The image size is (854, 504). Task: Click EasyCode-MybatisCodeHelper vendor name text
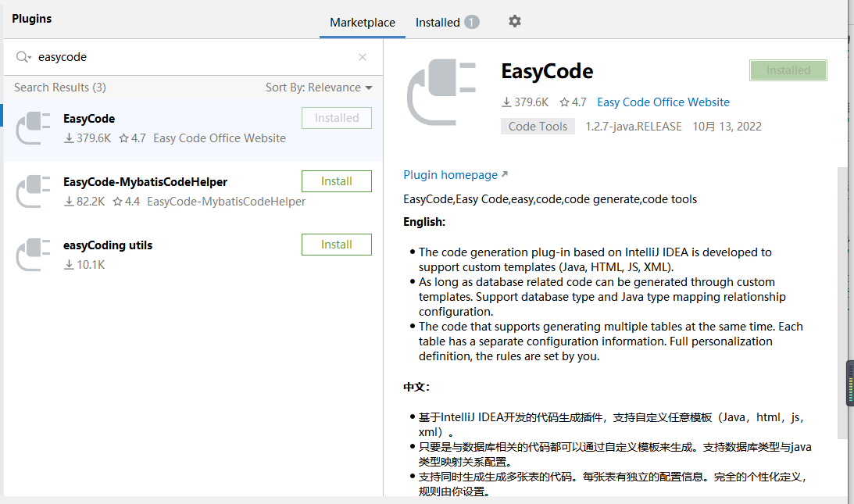tap(226, 202)
